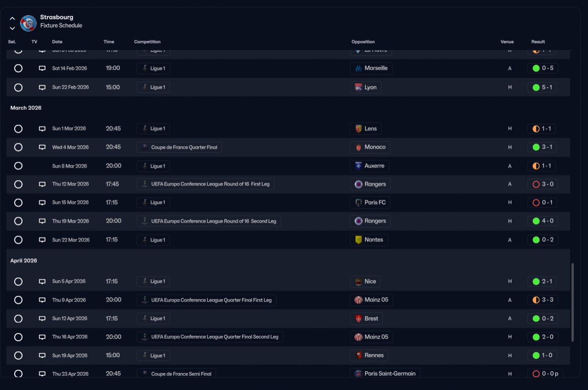This screenshot has width=588, height=390.
Task: Click the vertical scrollbar thumb
Action: pyautogui.click(x=572, y=302)
